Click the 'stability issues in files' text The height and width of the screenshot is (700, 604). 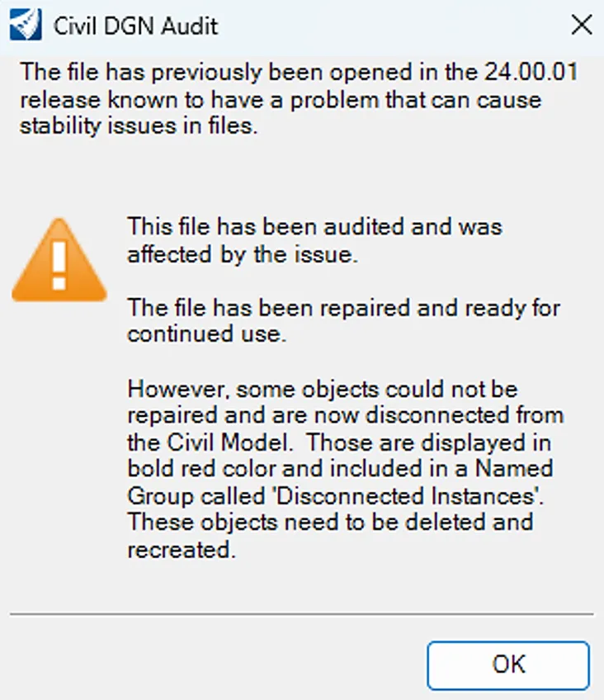point(134,128)
